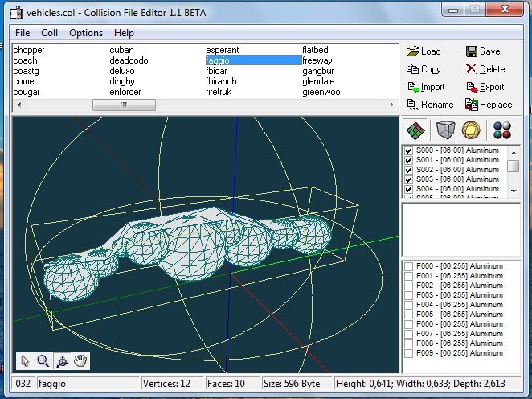The width and height of the screenshot is (532, 399).
Task: Check face F009 Aluminum
Action: click(x=408, y=353)
